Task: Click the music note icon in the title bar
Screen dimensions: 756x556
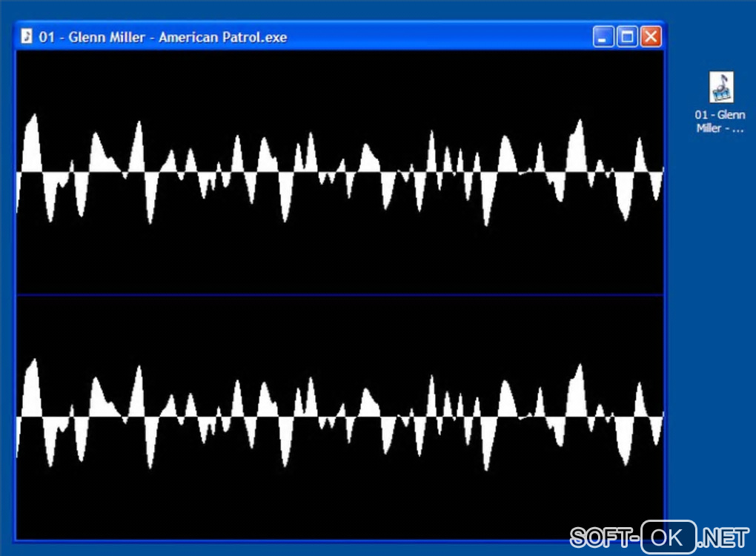Action: click(x=27, y=36)
